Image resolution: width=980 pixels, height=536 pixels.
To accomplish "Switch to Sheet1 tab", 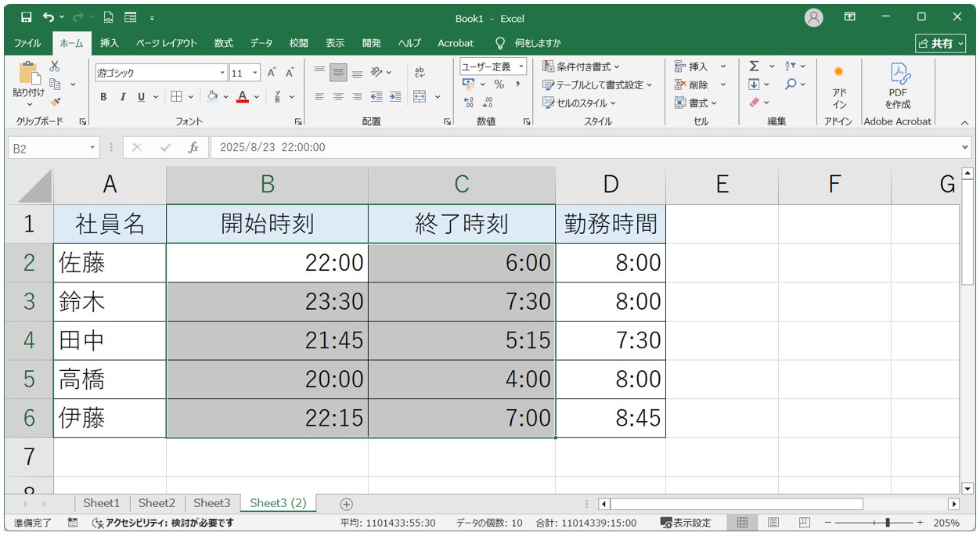I will [102, 503].
